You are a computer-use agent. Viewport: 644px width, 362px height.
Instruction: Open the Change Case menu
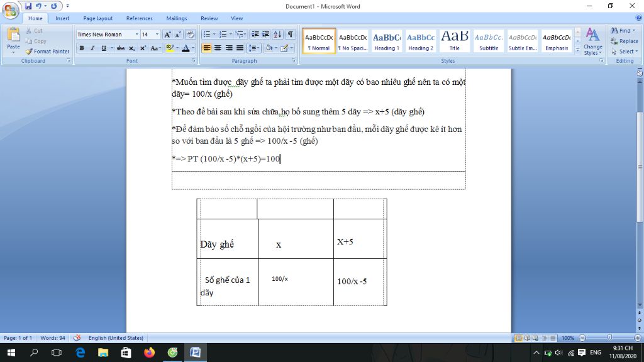pyautogui.click(x=155, y=48)
